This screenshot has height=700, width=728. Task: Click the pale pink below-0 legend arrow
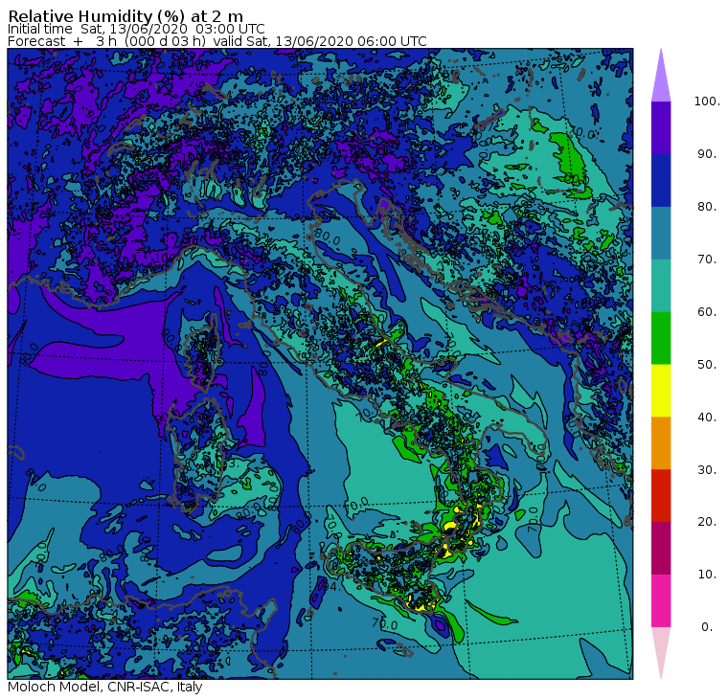[661, 650]
